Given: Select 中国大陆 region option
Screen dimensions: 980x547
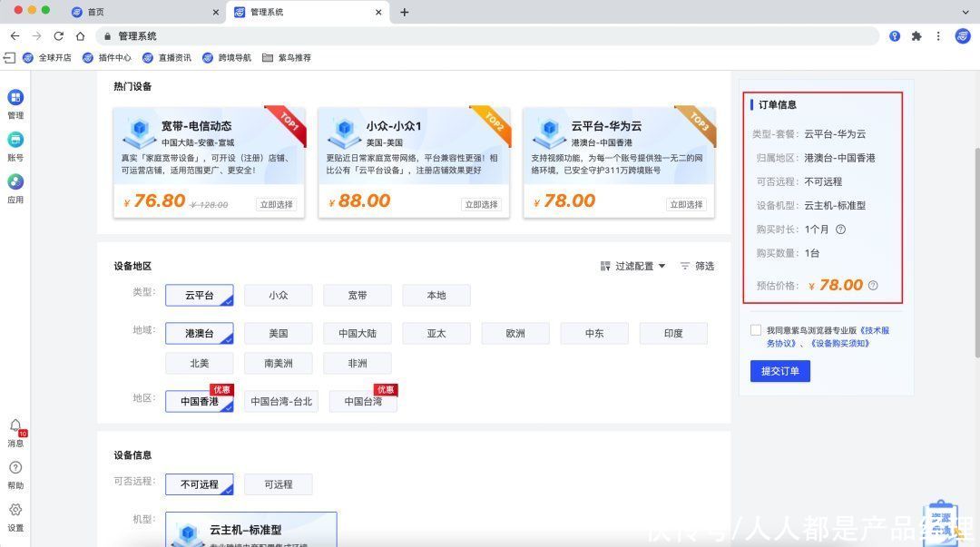Looking at the screenshot, I should [x=358, y=333].
